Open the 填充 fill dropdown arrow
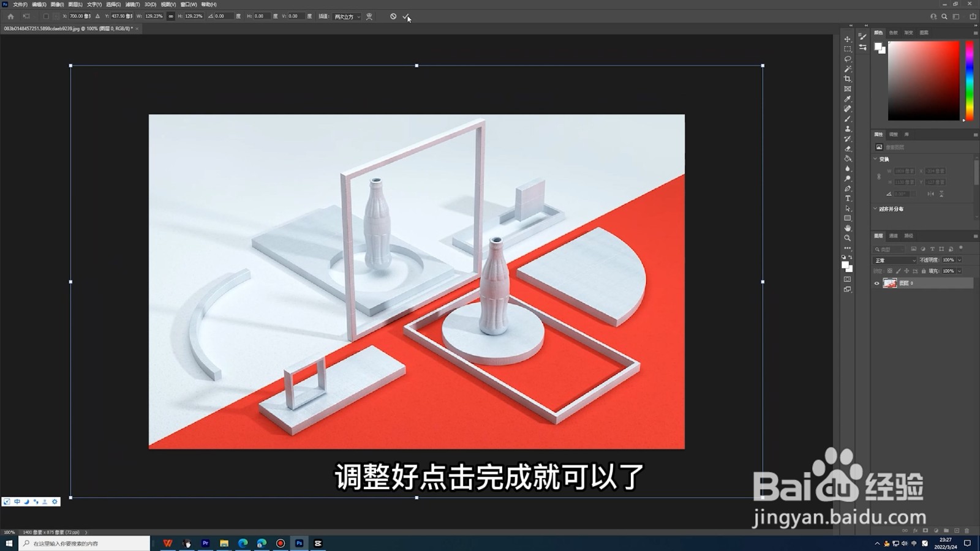 click(x=960, y=271)
